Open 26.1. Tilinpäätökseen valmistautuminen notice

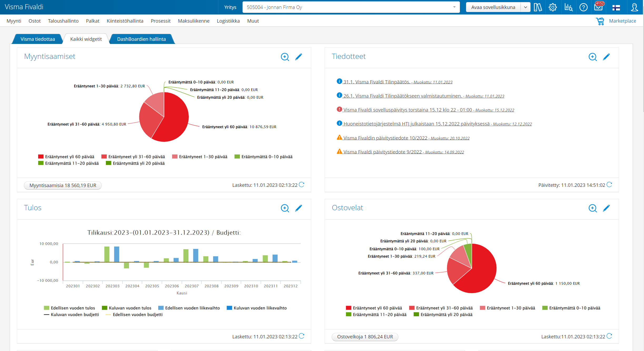click(x=424, y=96)
